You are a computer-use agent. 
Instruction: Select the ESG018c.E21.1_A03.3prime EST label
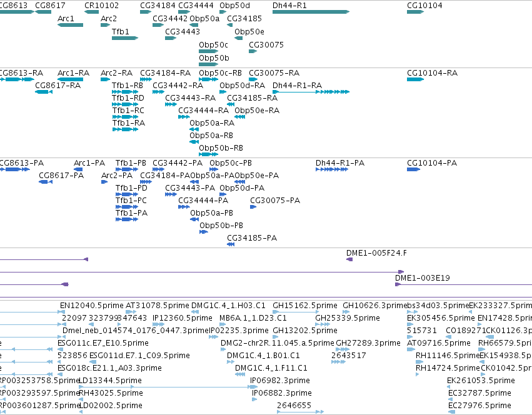pyautogui.click(x=109, y=368)
